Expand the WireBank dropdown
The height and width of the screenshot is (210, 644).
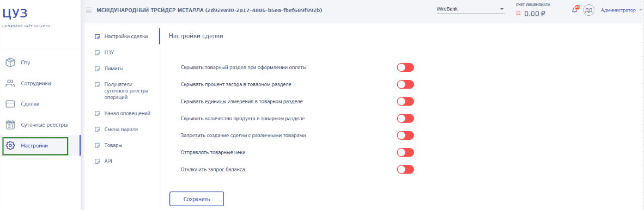tap(471, 9)
